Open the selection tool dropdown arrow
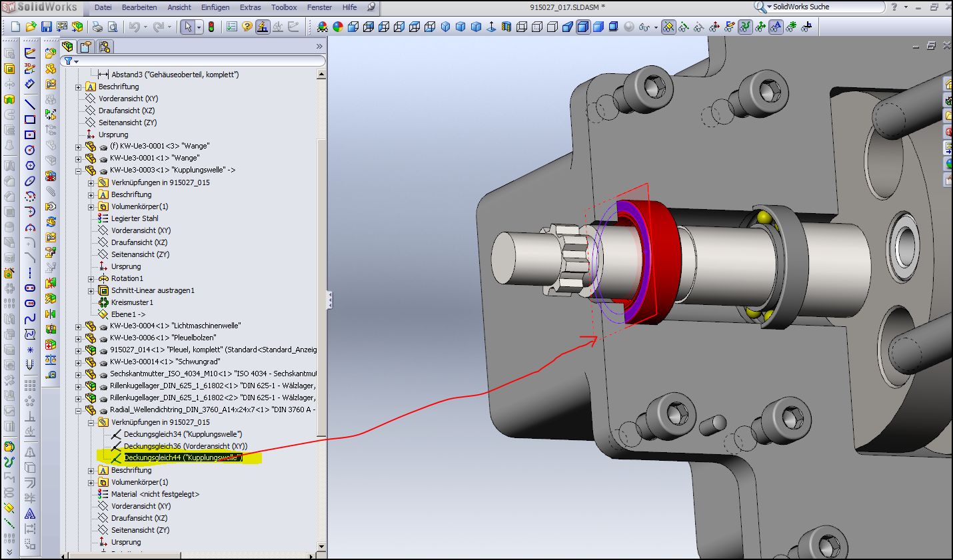 coord(199,27)
